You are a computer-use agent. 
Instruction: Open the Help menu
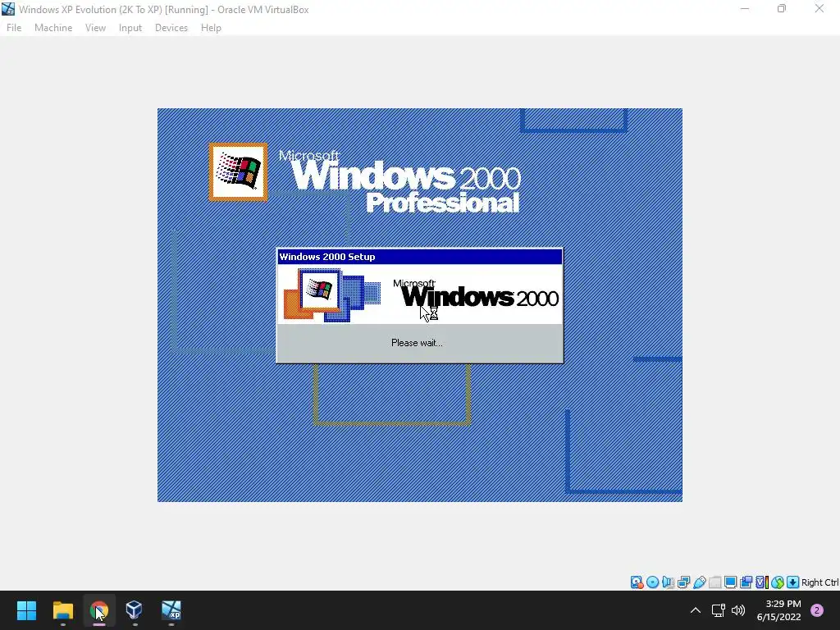(x=211, y=28)
